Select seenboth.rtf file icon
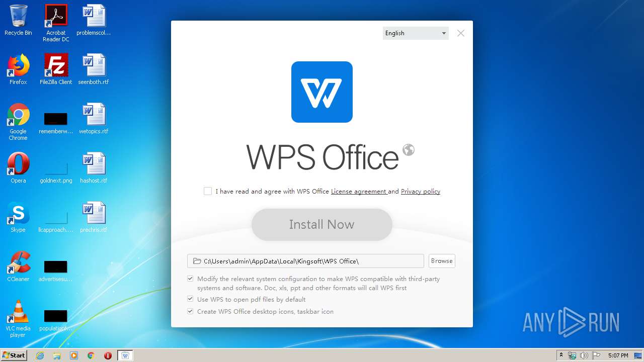Image resolution: width=644 pixels, height=362 pixels. click(94, 69)
